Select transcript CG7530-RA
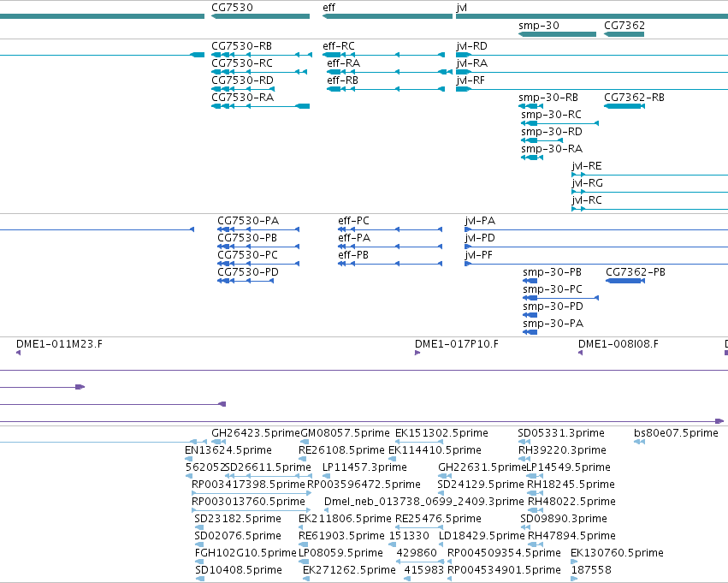The width and height of the screenshot is (728, 583). tap(260, 106)
